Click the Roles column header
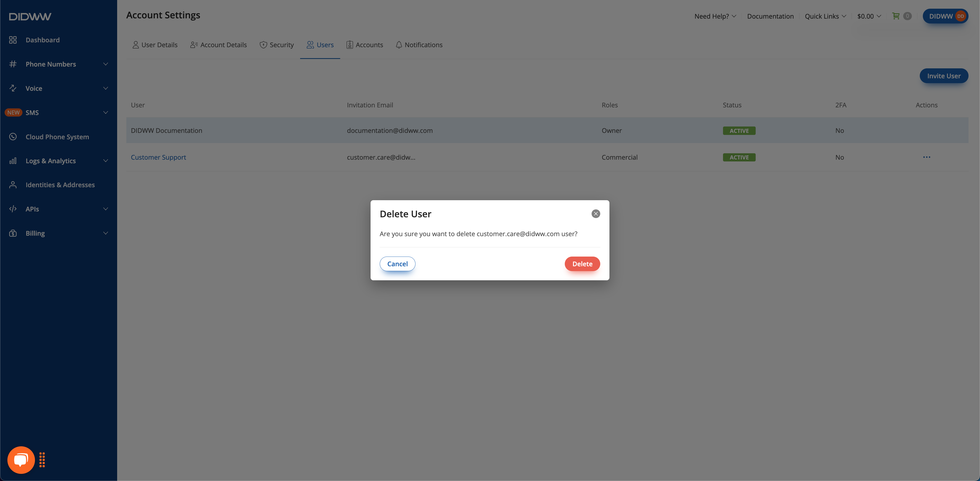This screenshot has height=481, width=980. 609,105
